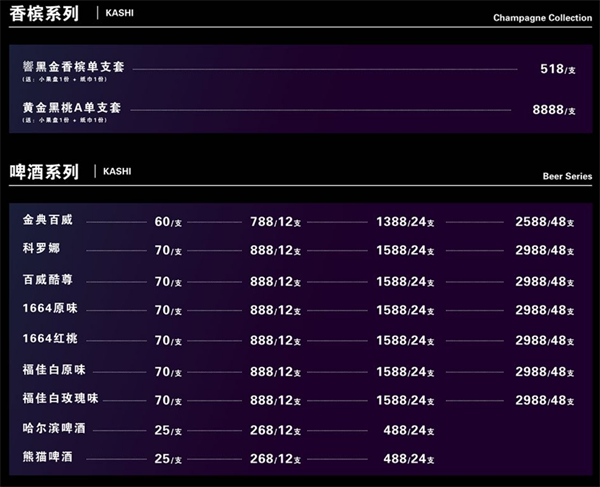Select the 1664红桃 beer name
Viewport: 600px width, 487px height.
50,338
